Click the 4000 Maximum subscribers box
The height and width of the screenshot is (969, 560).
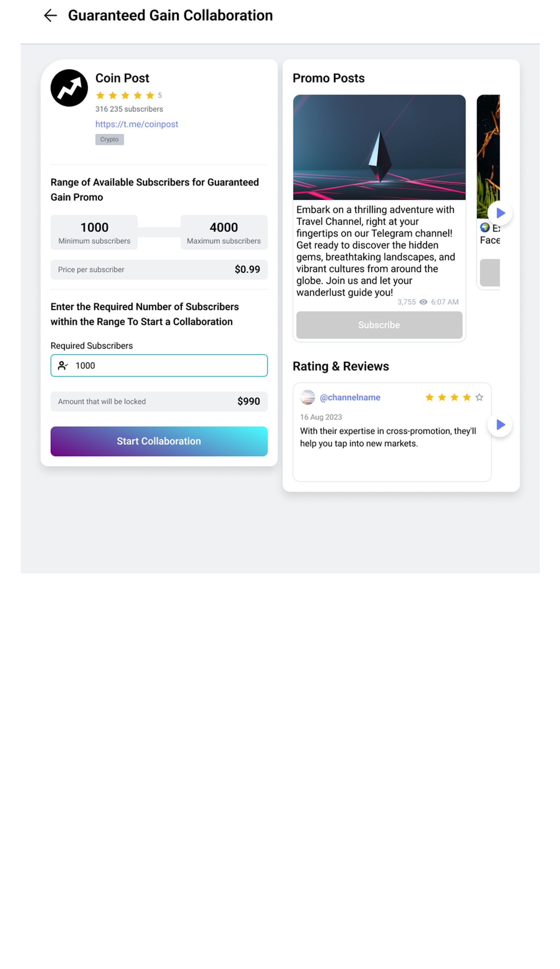click(x=224, y=232)
